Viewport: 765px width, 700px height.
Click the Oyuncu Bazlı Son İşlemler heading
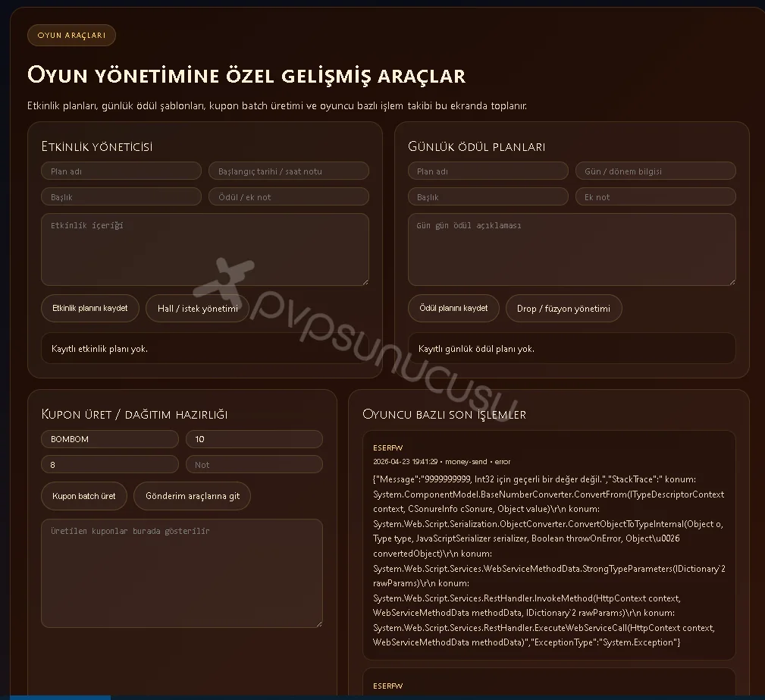[x=444, y=414]
